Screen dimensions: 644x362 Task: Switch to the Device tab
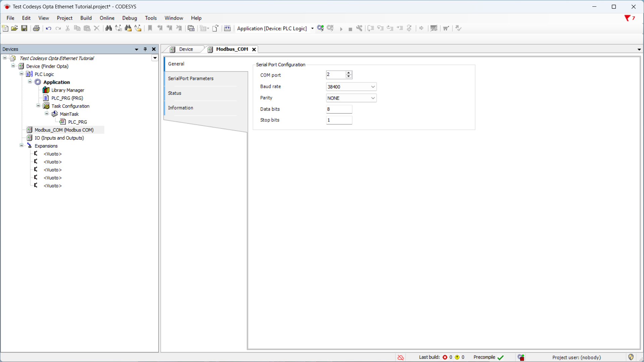coord(185,49)
